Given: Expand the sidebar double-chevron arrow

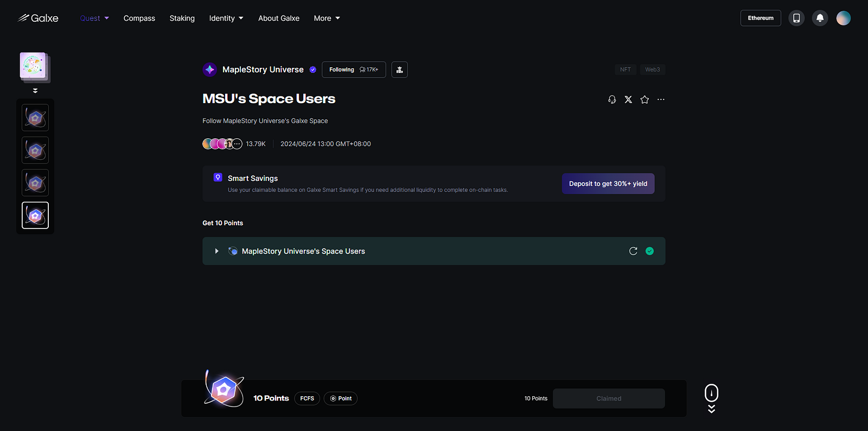Looking at the screenshot, I should tap(35, 91).
